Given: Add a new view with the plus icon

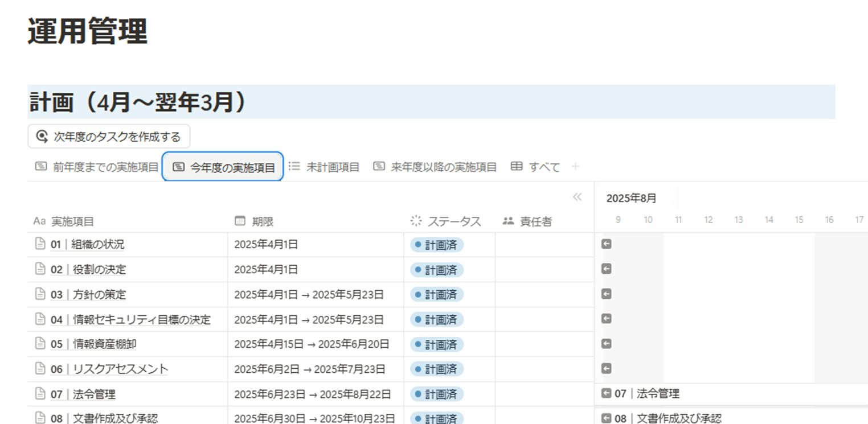Looking at the screenshot, I should [x=575, y=166].
